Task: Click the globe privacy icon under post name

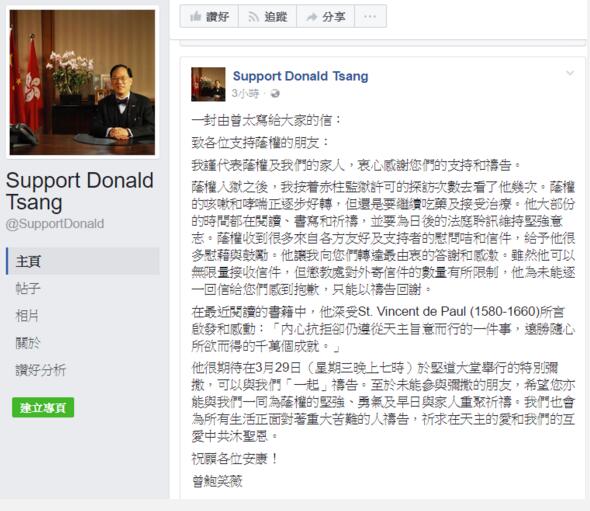Action: (275, 93)
